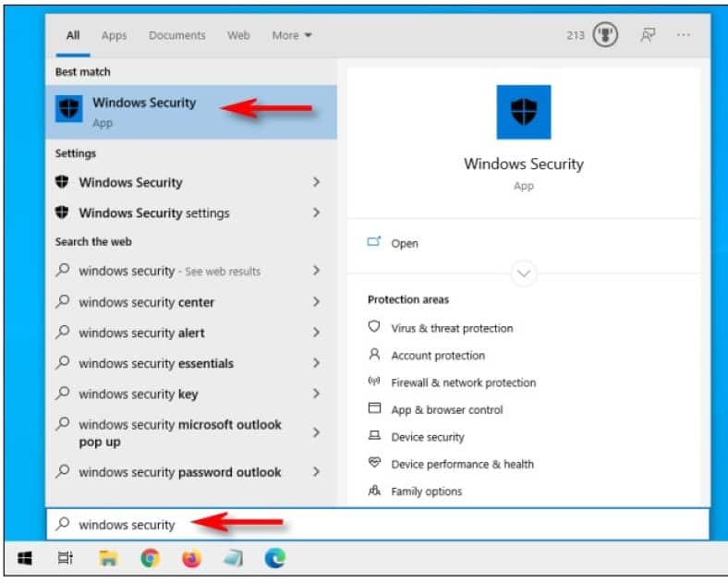
Task: Click the magnifier icon in search box
Action: [63, 524]
